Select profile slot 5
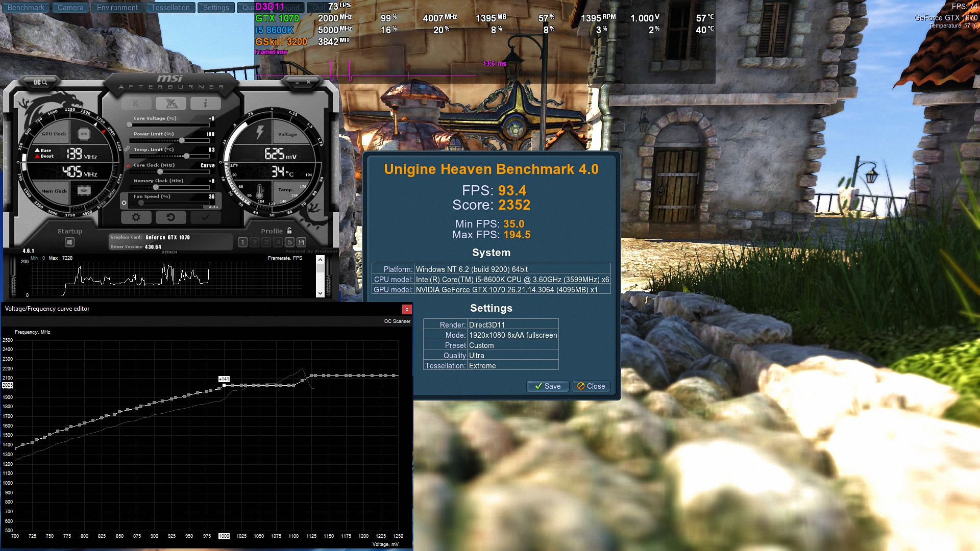 pyautogui.click(x=289, y=242)
